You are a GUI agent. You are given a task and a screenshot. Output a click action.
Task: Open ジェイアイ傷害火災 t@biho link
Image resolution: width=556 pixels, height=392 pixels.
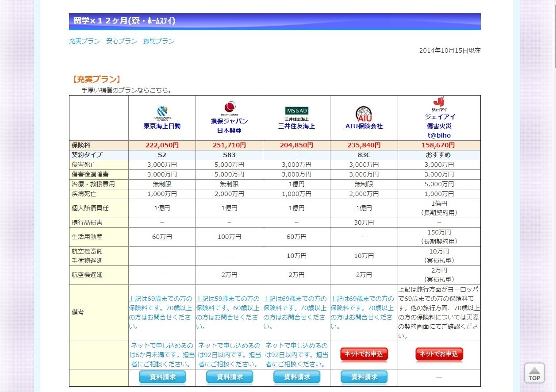tap(439, 126)
